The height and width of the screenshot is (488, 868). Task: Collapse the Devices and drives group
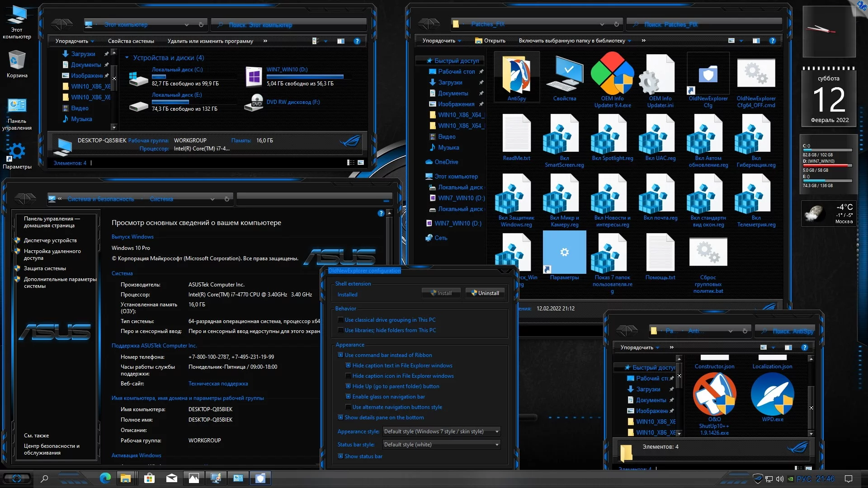point(127,58)
